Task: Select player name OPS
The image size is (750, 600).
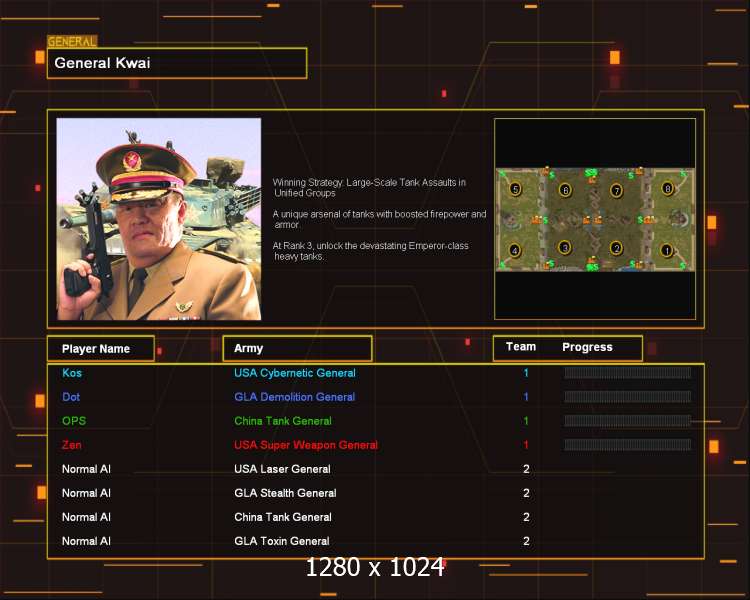Action: [74, 421]
